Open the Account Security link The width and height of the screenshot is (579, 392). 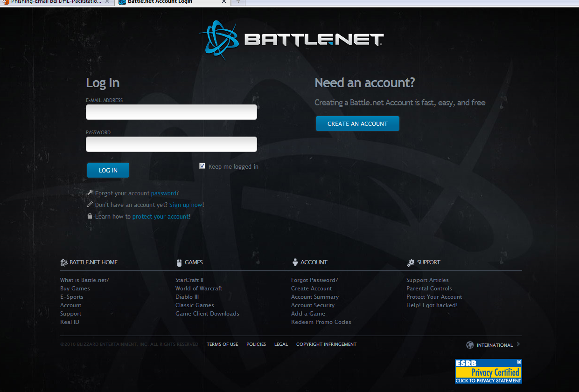click(x=313, y=305)
